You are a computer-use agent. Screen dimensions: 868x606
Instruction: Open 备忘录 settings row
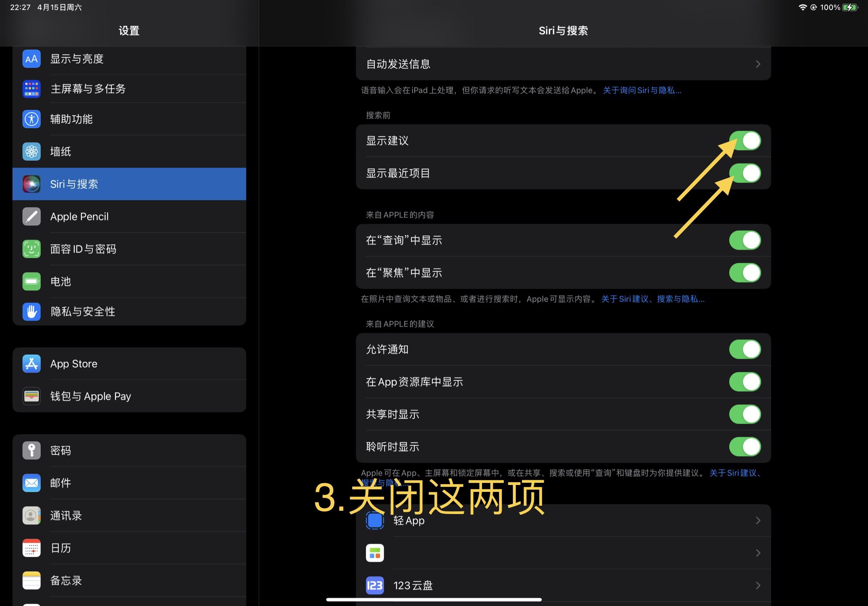tap(129, 581)
